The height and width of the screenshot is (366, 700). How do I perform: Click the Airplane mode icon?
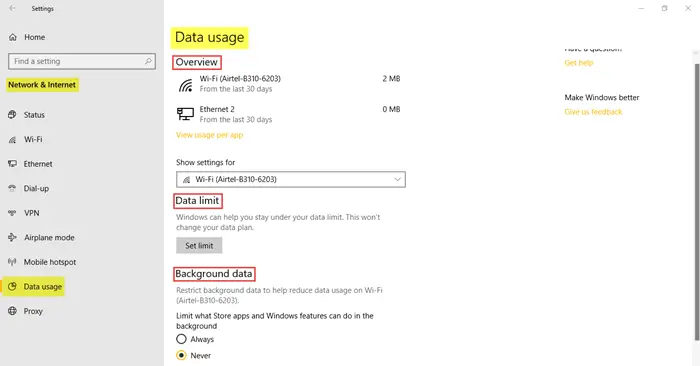pos(12,237)
